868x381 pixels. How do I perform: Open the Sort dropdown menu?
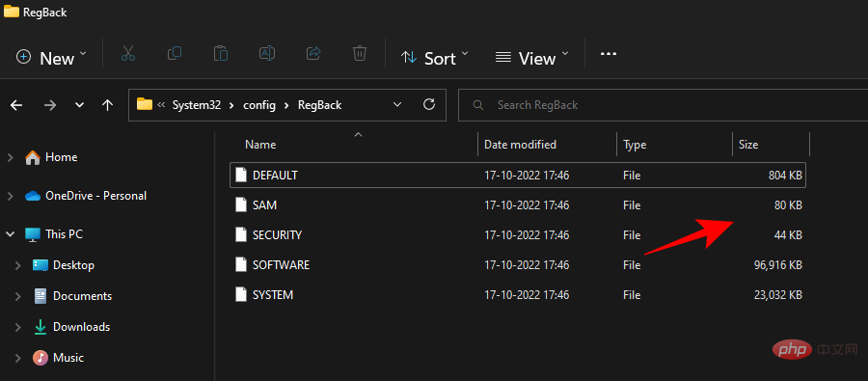coord(435,58)
